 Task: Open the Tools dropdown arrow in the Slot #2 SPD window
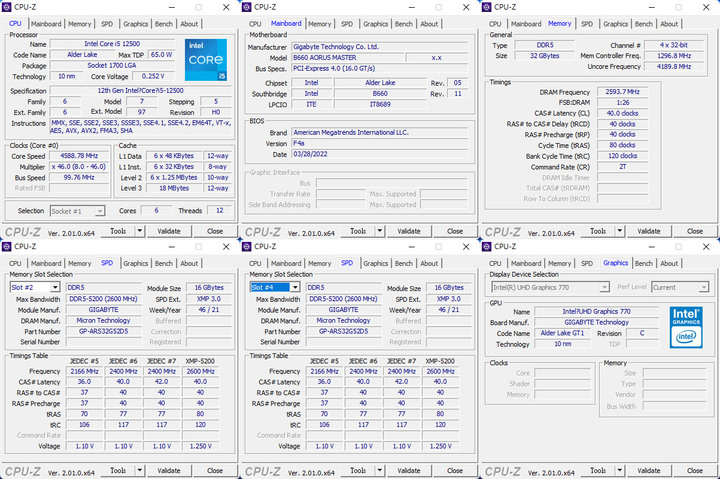coord(140,471)
